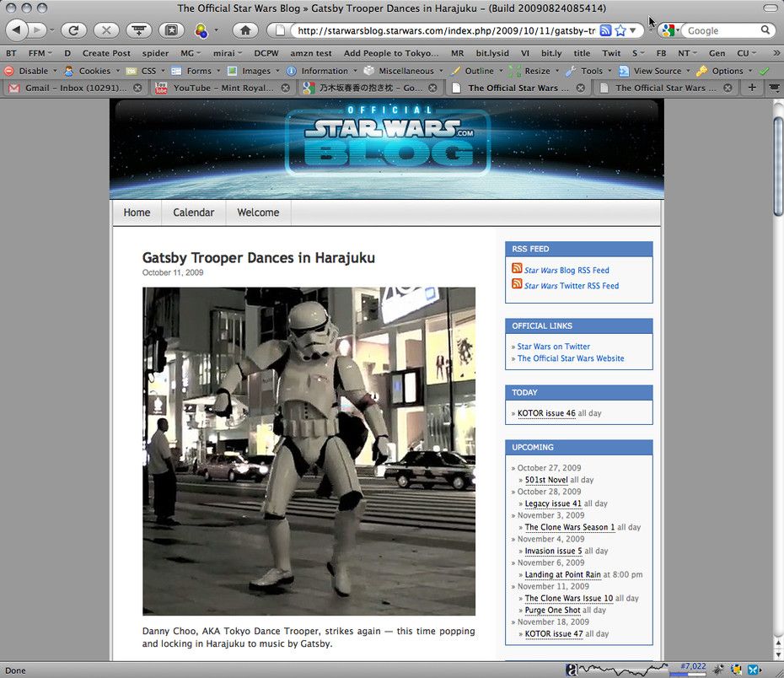Open the Cookies developer toolbar menu

[x=92, y=71]
